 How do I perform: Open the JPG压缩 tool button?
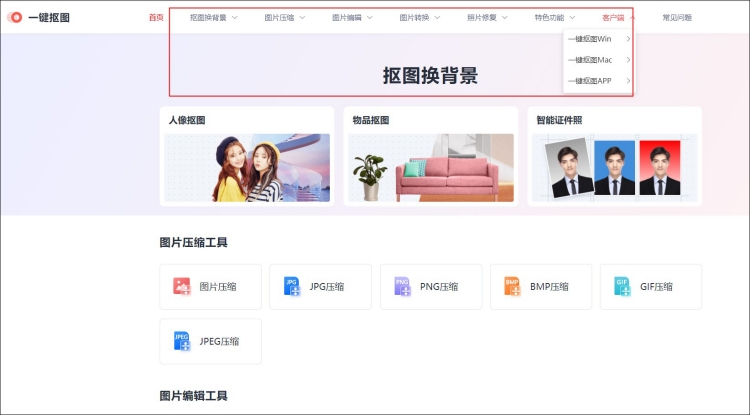[320, 287]
